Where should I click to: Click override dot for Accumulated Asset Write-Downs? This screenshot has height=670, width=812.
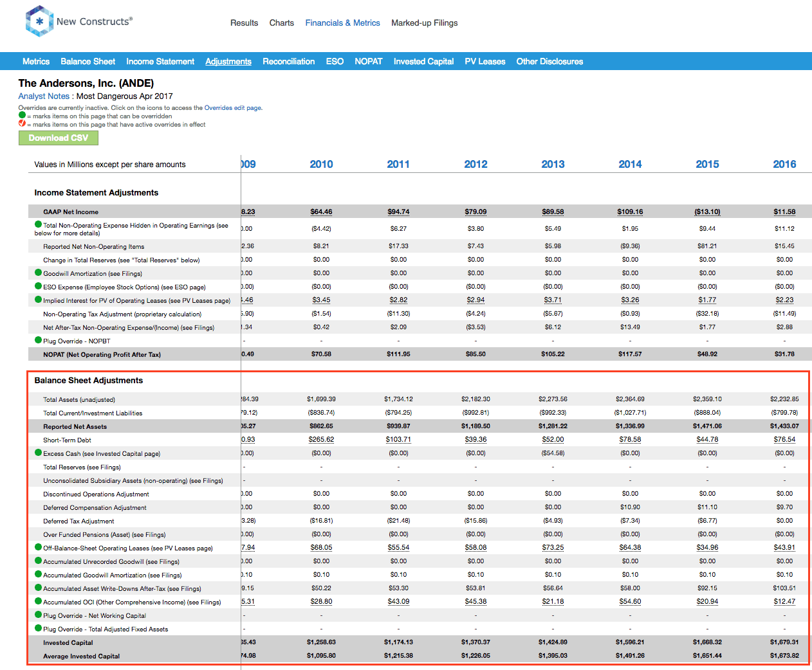[39, 588]
